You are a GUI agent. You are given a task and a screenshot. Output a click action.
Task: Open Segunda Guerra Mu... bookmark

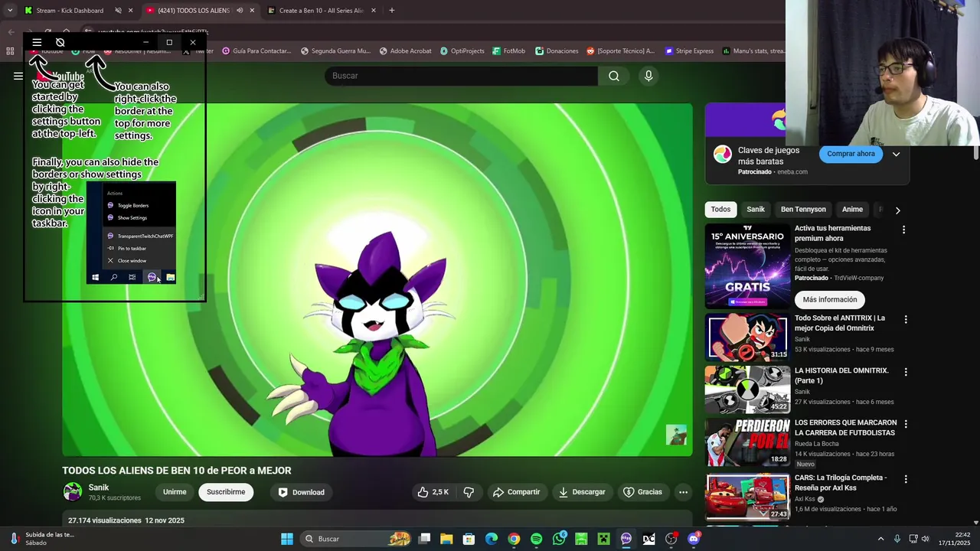pyautogui.click(x=335, y=51)
